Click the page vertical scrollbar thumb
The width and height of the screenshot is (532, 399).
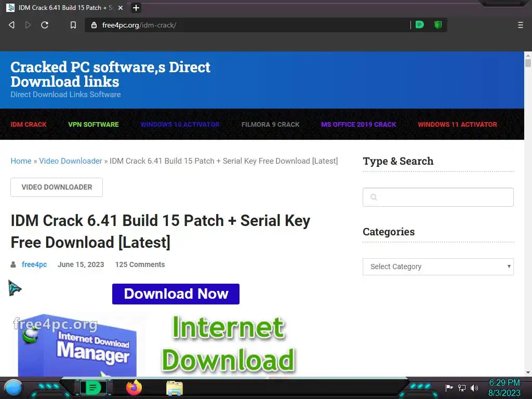[528, 63]
